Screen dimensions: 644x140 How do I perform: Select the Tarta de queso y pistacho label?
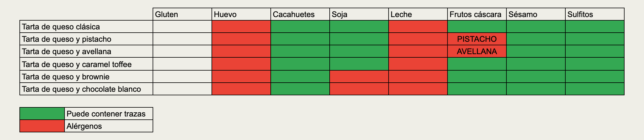[67, 39]
